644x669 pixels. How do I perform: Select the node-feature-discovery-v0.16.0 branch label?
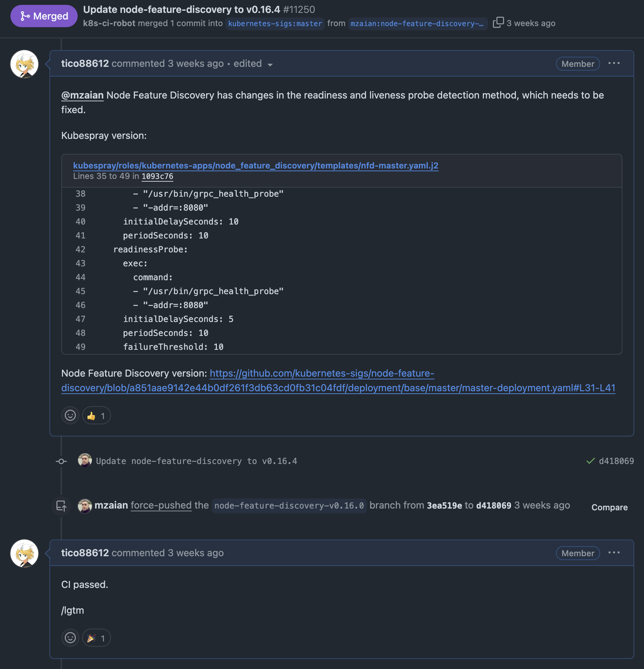click(x=289, y=506)
